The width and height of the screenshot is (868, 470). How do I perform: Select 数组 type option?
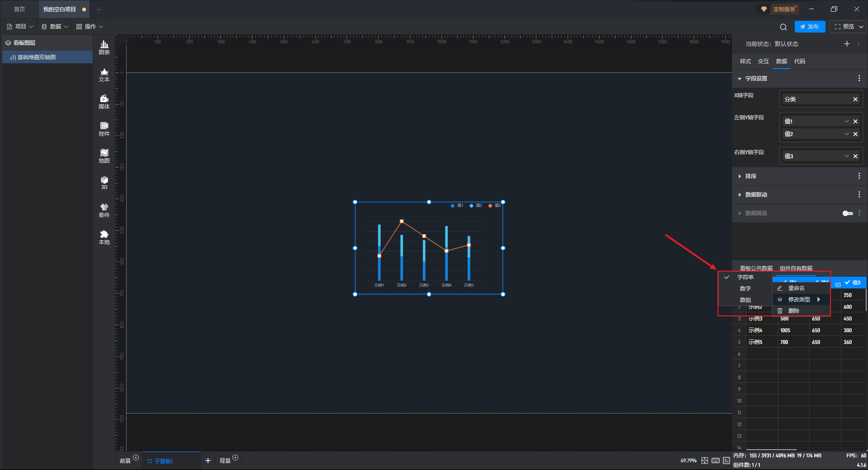745,300
